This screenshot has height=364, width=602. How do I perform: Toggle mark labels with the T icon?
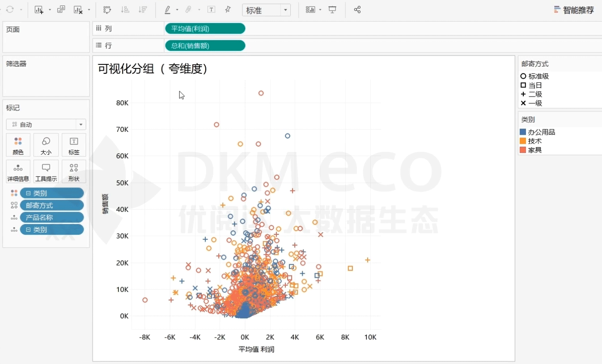coord(211,10)
